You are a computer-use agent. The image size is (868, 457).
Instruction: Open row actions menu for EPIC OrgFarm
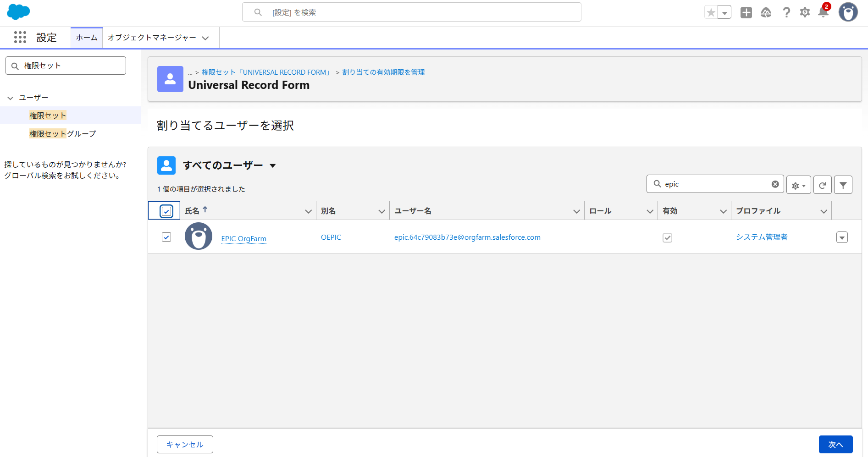tap(842, 237)
